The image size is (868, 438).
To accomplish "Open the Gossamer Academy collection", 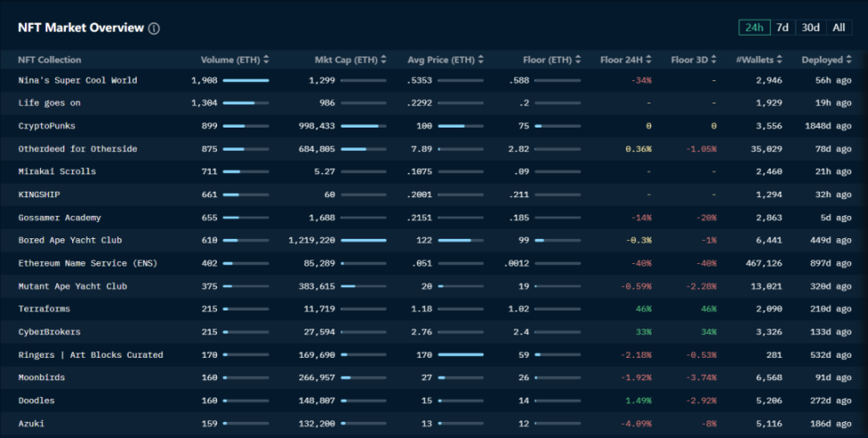I will pos(59,218).
